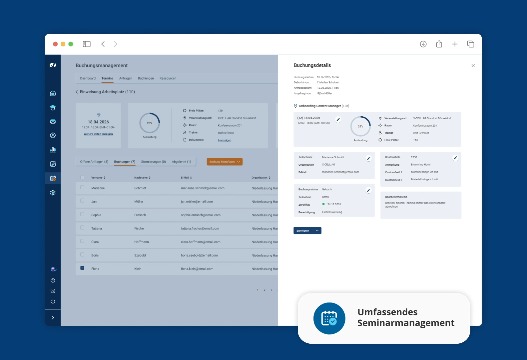Open a new tab with the plus icon

pos(454,44)
